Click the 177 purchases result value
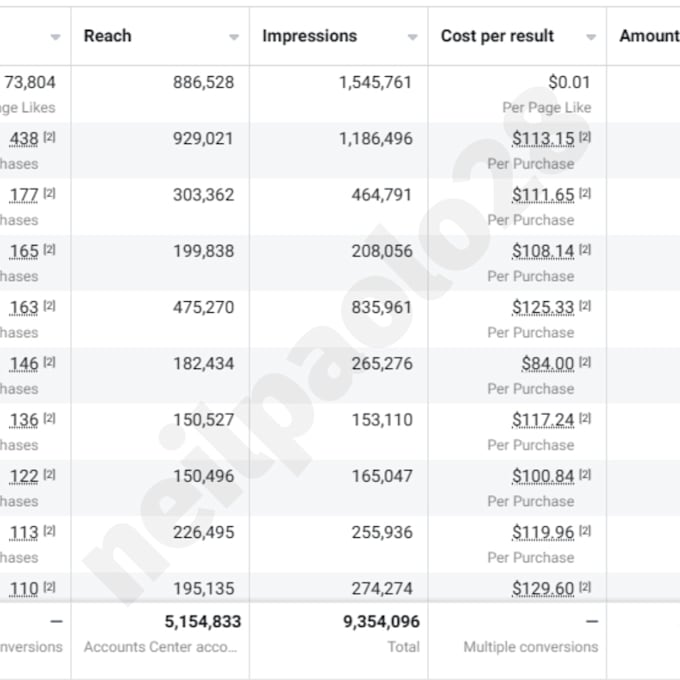This screenshot has height=680, width=680. tap(24, 195)
